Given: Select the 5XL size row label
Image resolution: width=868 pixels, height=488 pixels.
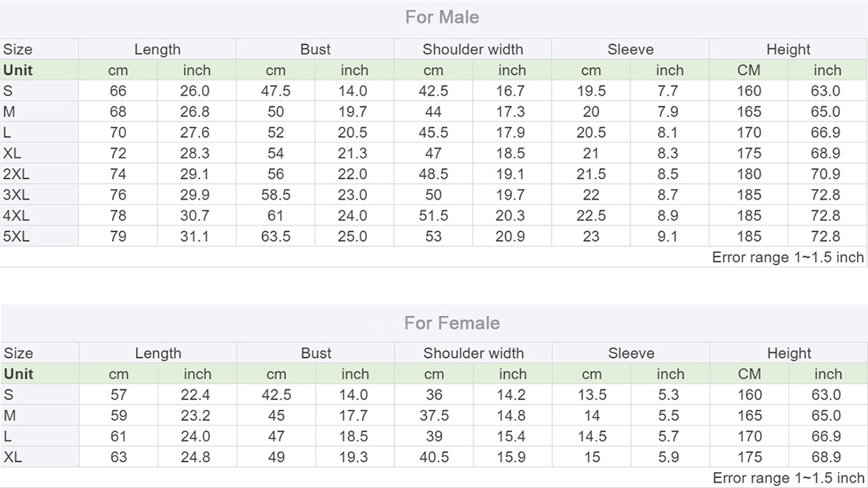Looking at the screenshot, I should [x=17, y=236].
